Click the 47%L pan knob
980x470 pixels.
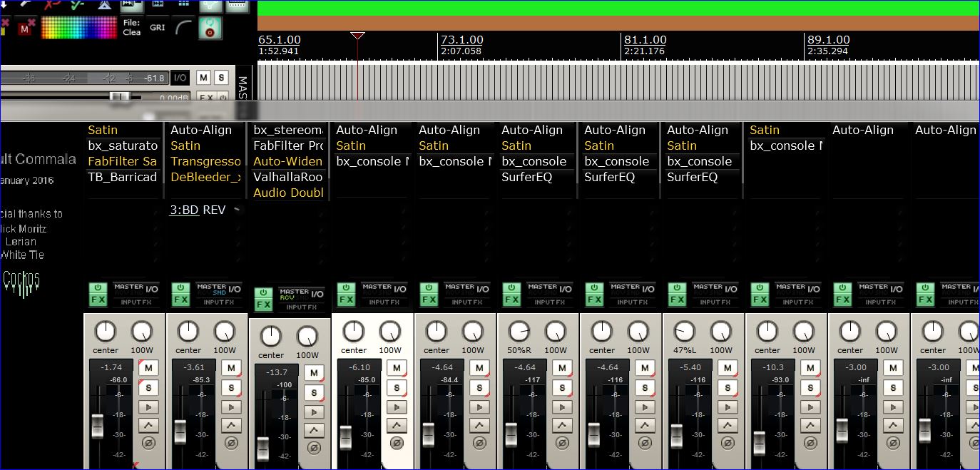pos(685,331)
